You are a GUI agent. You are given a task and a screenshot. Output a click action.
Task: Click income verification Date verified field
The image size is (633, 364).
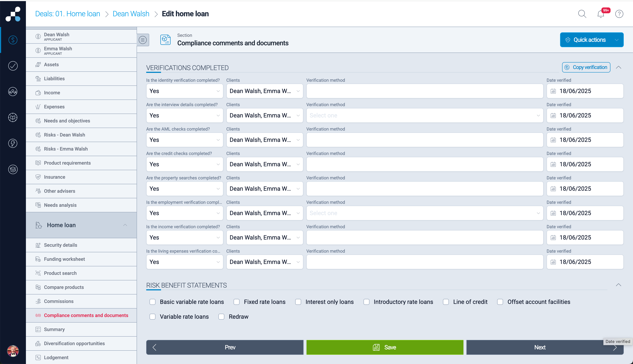585,237
